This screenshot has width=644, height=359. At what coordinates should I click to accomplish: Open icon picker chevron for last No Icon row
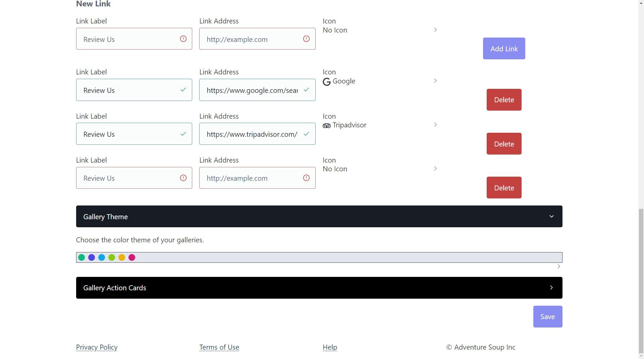[x=435, y=169]
